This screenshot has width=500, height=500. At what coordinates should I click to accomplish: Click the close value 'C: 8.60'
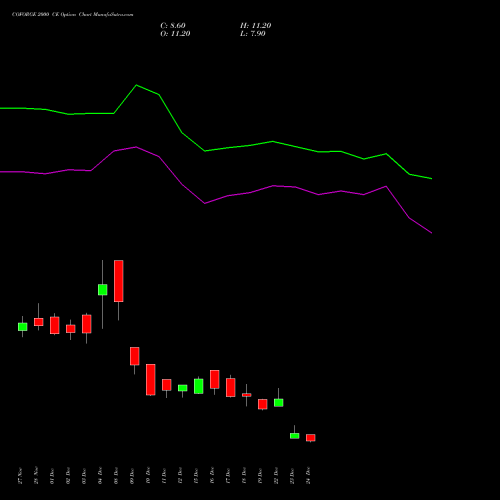pyautogui.click(x=173, y=26)
